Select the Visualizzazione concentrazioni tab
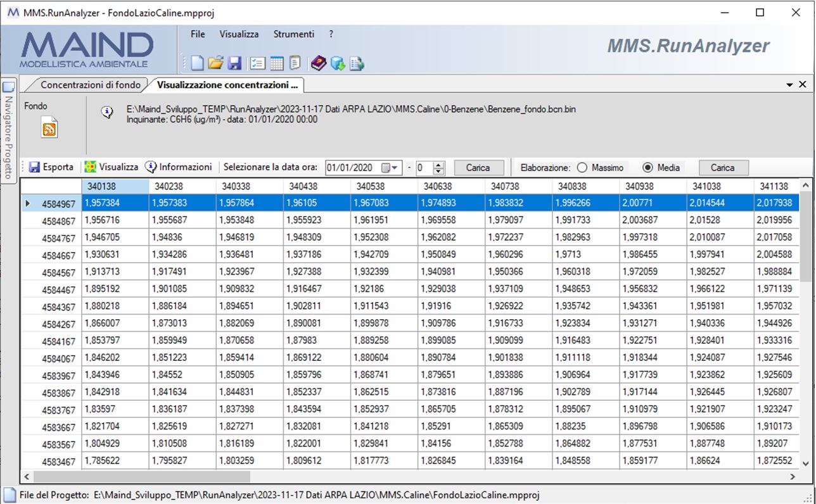816x504 pixels. click(x=227, y=84)
